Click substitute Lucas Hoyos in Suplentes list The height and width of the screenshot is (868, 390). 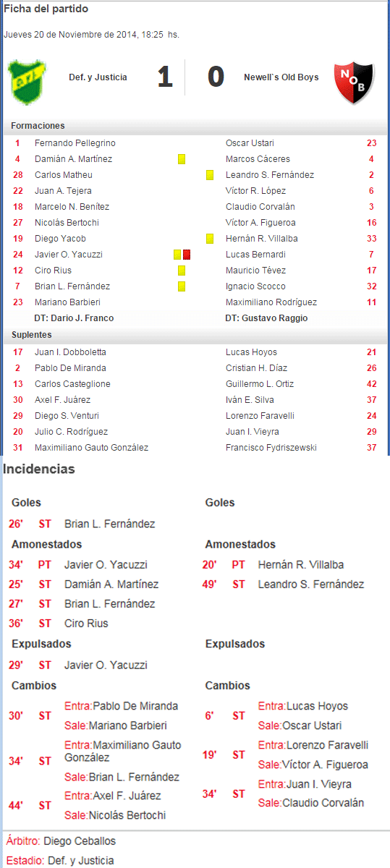click(x=251, y=352)
